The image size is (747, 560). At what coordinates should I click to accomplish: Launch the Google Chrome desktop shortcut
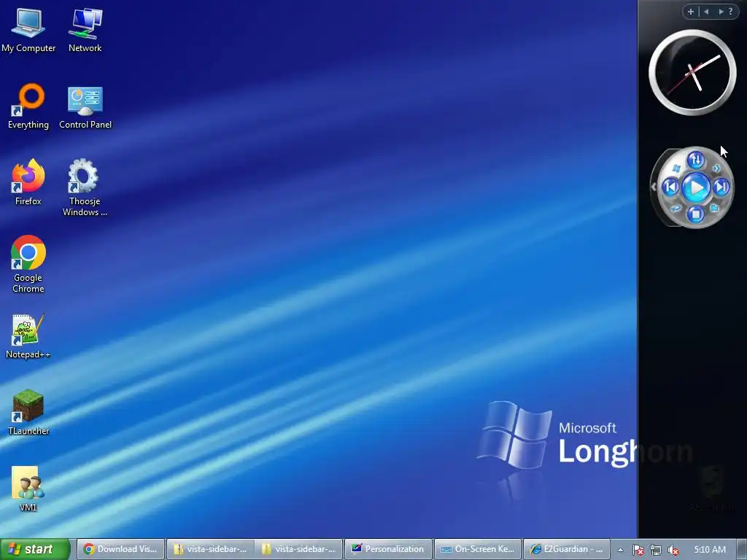click(28, 264)
